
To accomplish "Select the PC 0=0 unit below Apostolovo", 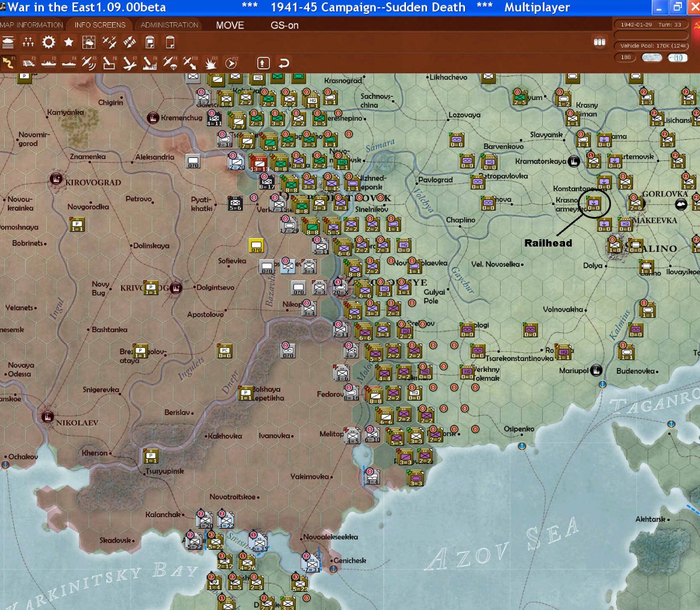I will (225, 351).
